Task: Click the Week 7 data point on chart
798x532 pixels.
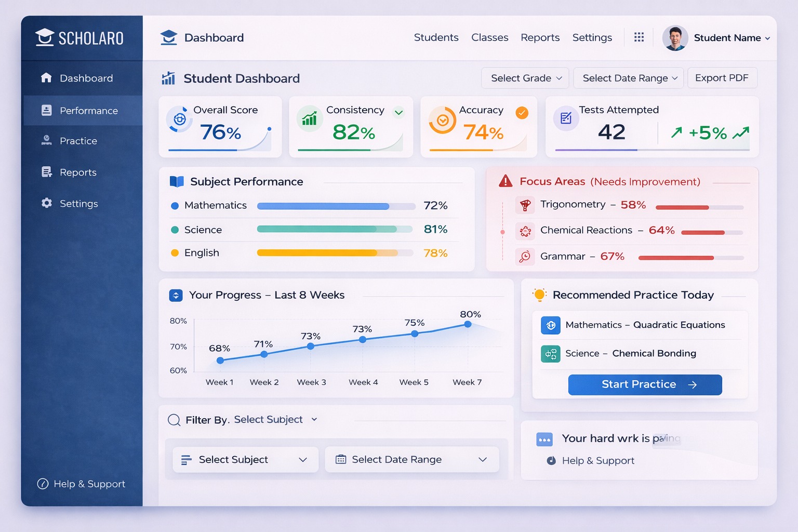Action: 467,324
